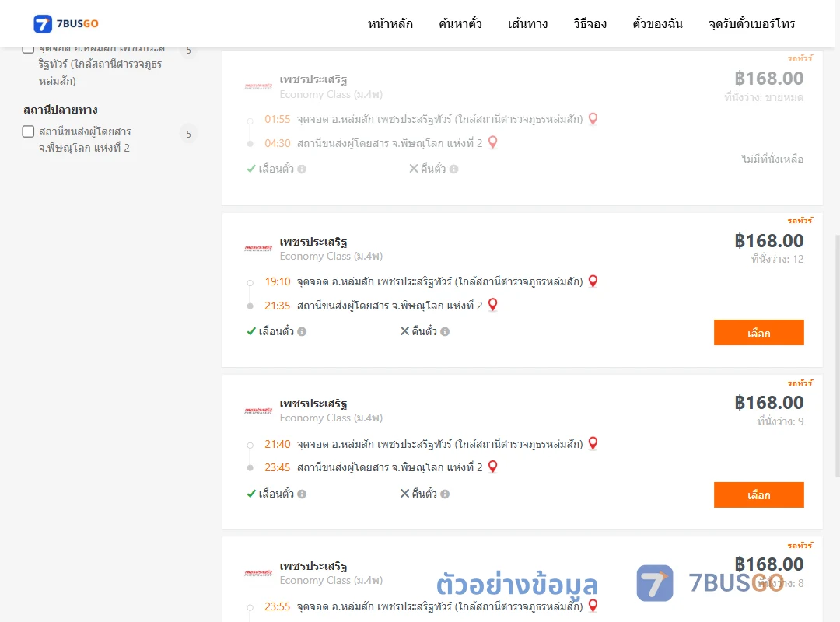View map pin of the 23:45 arrival station
This screenshot has height=622, width=840.
click(x=493, y=467)
